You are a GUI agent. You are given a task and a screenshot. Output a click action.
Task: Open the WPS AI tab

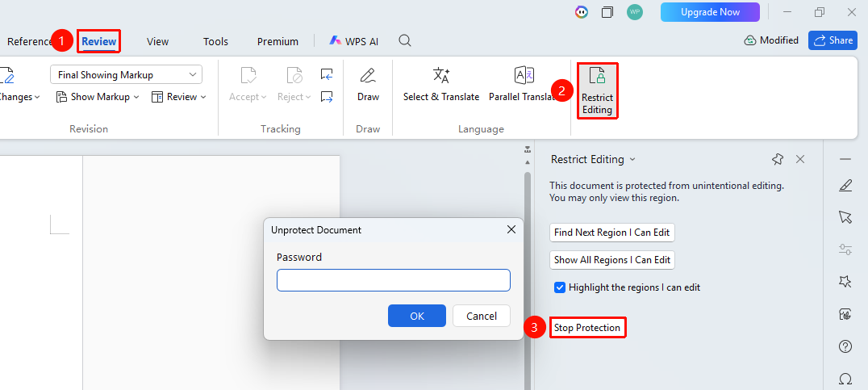pos(353,41)
